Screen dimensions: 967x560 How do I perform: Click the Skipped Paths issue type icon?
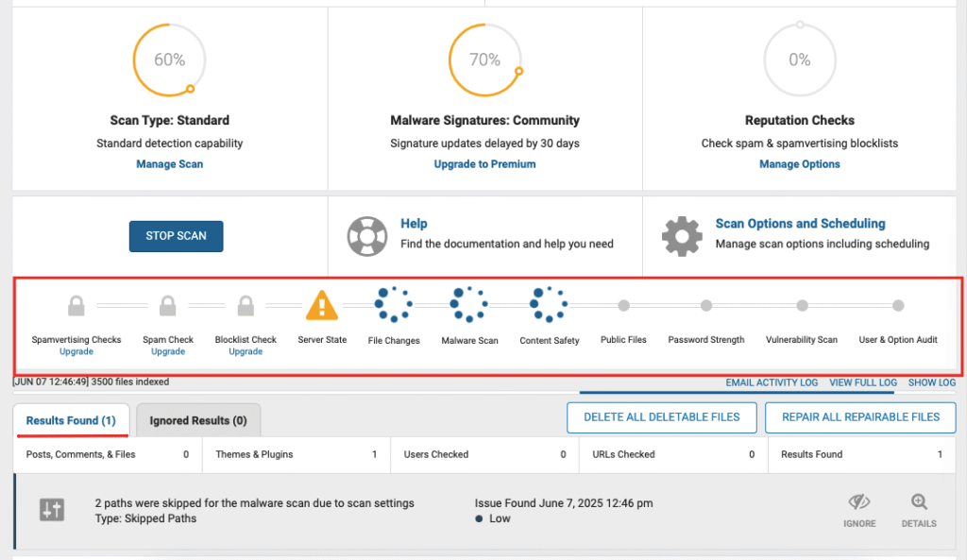[x=52, y=510]
